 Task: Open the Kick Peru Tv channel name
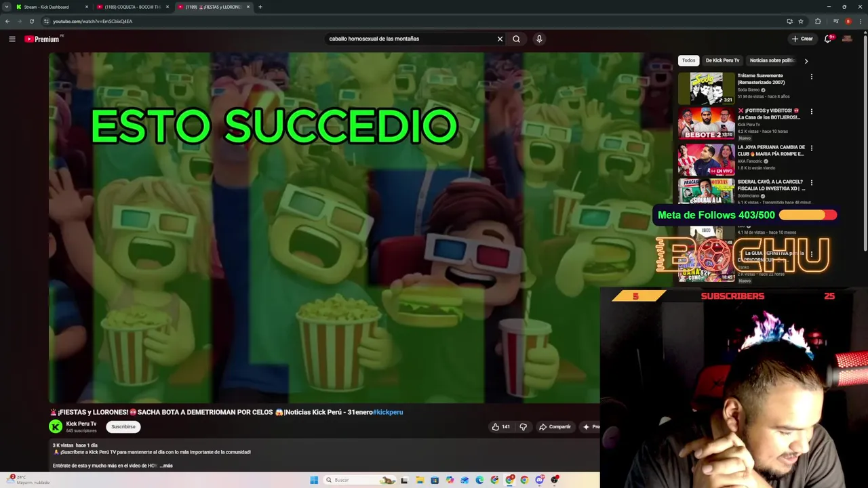click(x=81, y=424)
